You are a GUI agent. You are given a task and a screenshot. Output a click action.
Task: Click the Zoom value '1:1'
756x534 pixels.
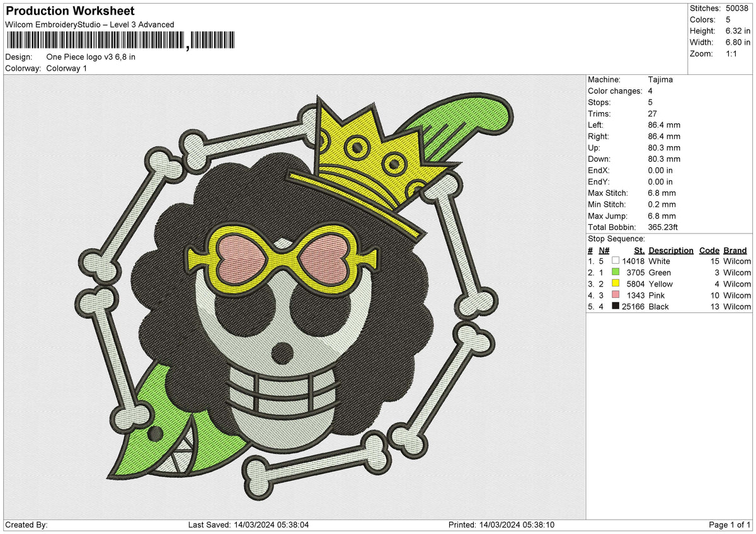(733, 54)
